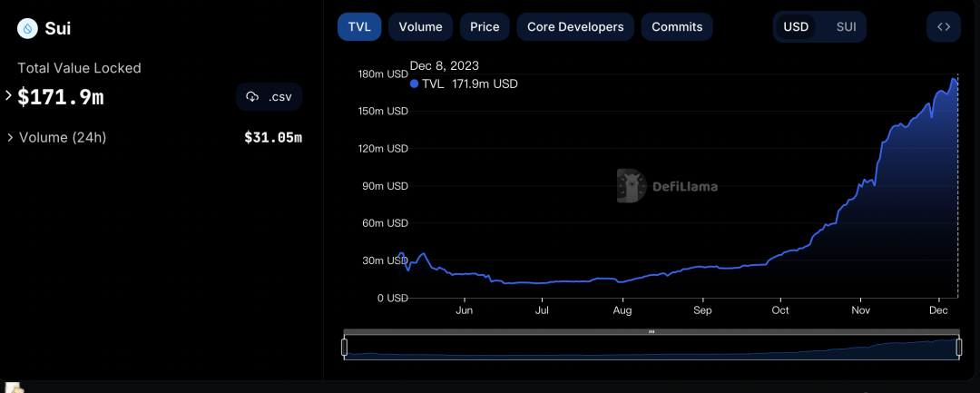Click the Dec 8, 2023 tooltip date
Image resolution: width=980 pixels, height=393 pixels.
tap(445, 65)
